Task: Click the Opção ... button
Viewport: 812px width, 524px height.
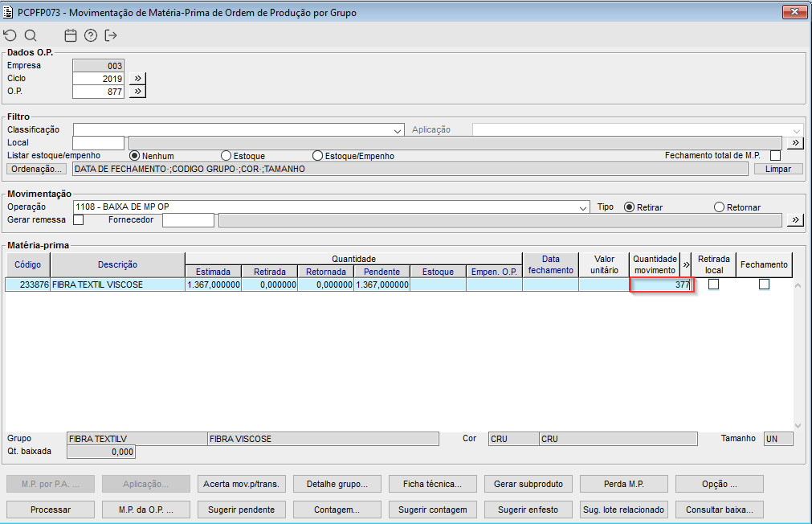Action: (720, 484)
